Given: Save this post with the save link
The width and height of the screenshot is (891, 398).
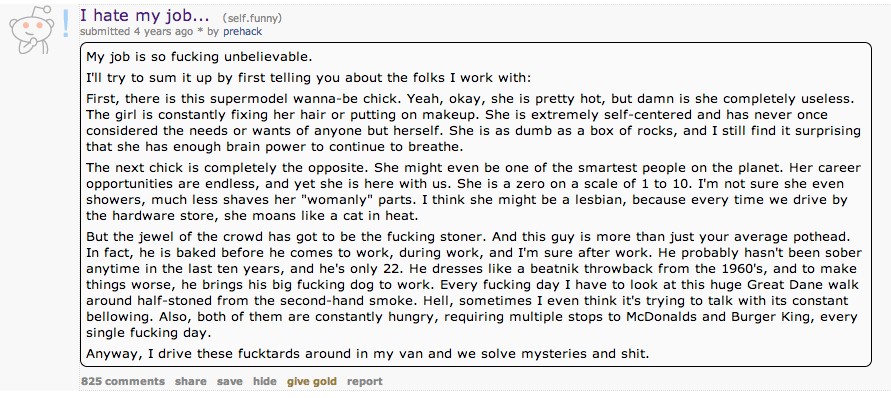Looking at the screenshot, I should [230, 382].
